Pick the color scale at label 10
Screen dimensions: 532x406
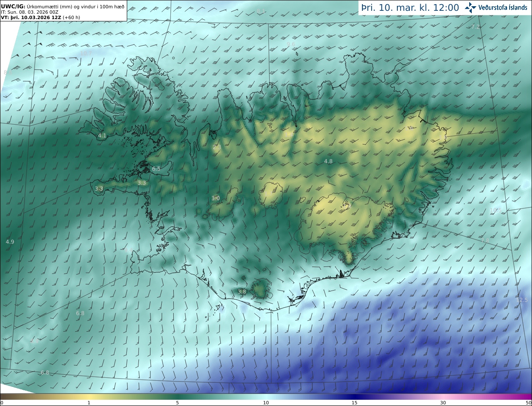coord(266,403)
